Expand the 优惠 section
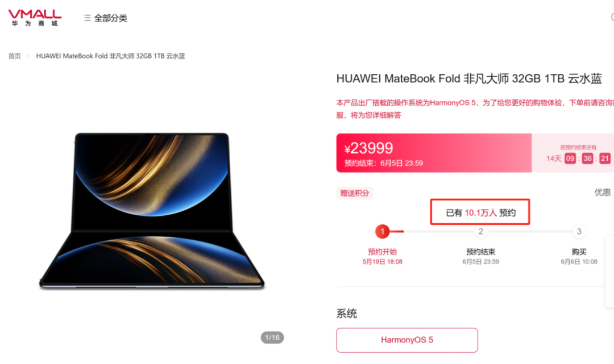614x364 pixels. tap(602, 193)
